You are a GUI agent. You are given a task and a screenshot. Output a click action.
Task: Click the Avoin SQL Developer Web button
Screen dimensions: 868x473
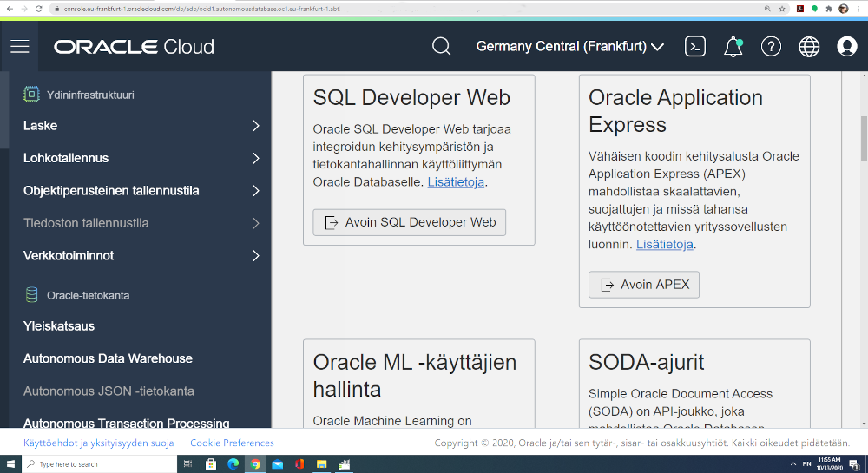tap(410, 222)
